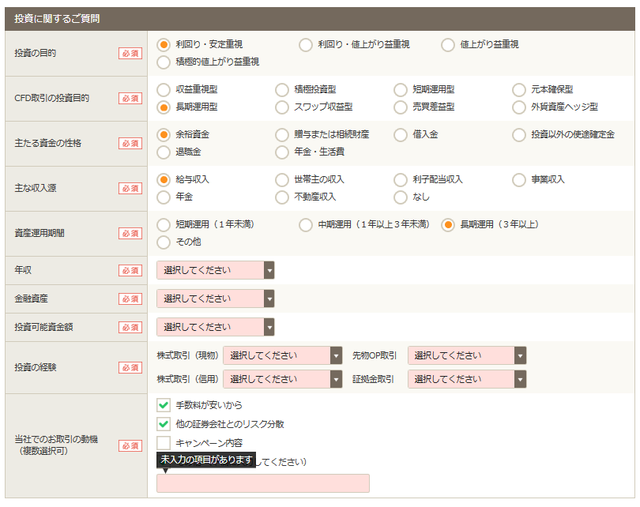Pick 外貨資産ヘッジ型 option
Viewport: 640px width, 507px height.
click(519, 107)
